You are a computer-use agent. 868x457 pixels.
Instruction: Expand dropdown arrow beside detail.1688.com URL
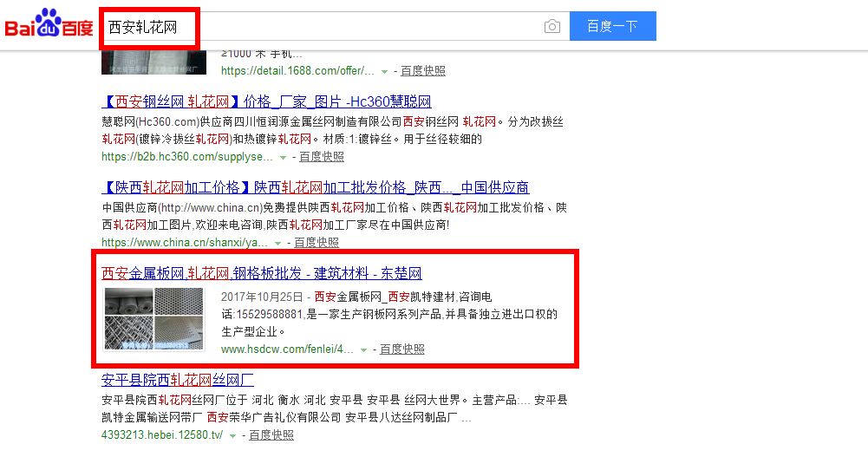384,71
